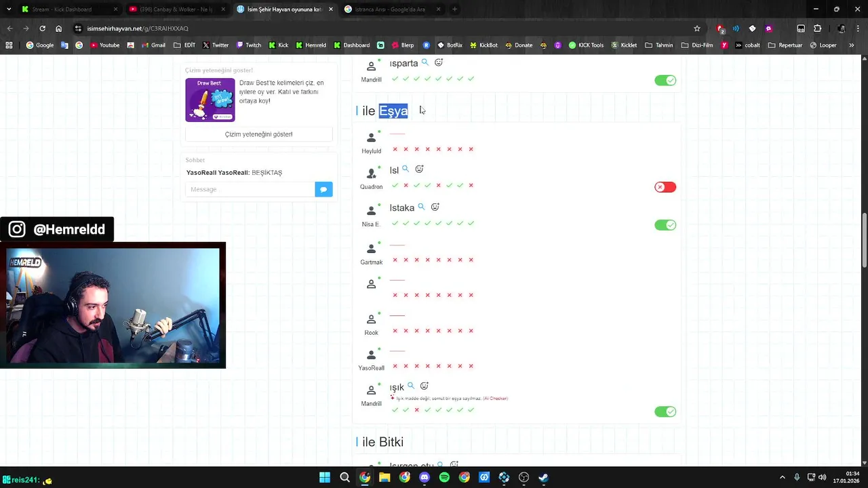Viewport: 868px width, 488px height.
Task: Click Nisa E. player name
Action: tap(371, 224)
